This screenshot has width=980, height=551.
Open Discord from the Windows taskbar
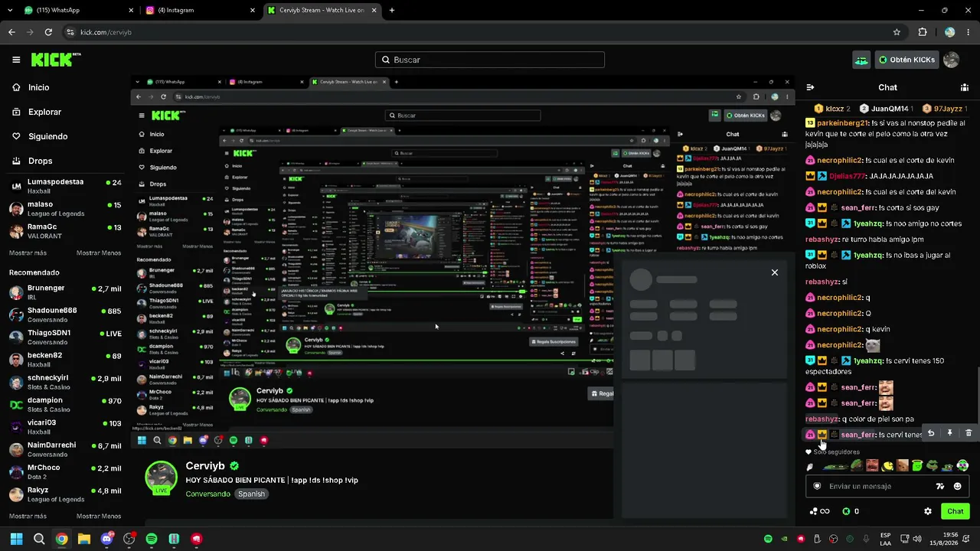(x=106, y=539)
